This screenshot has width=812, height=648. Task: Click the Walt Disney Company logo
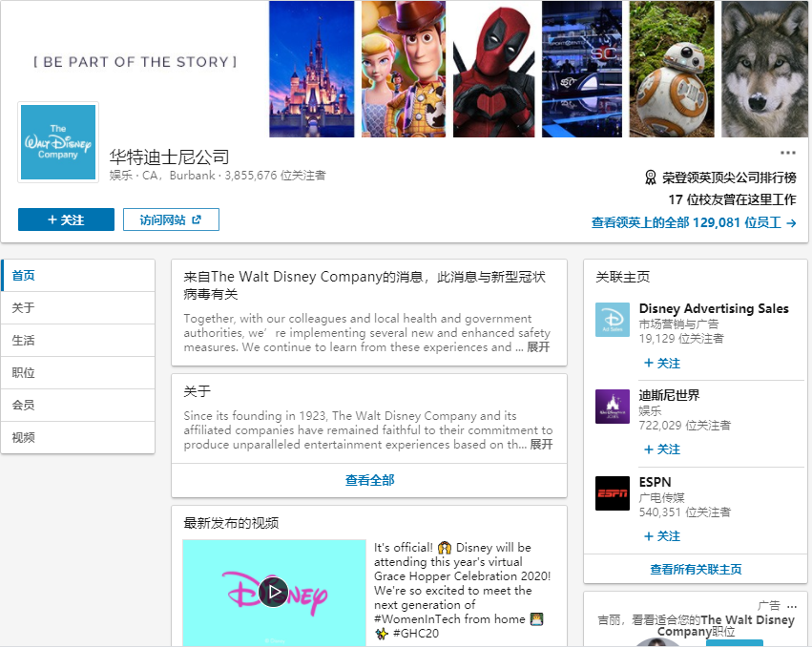click(58, 142)
